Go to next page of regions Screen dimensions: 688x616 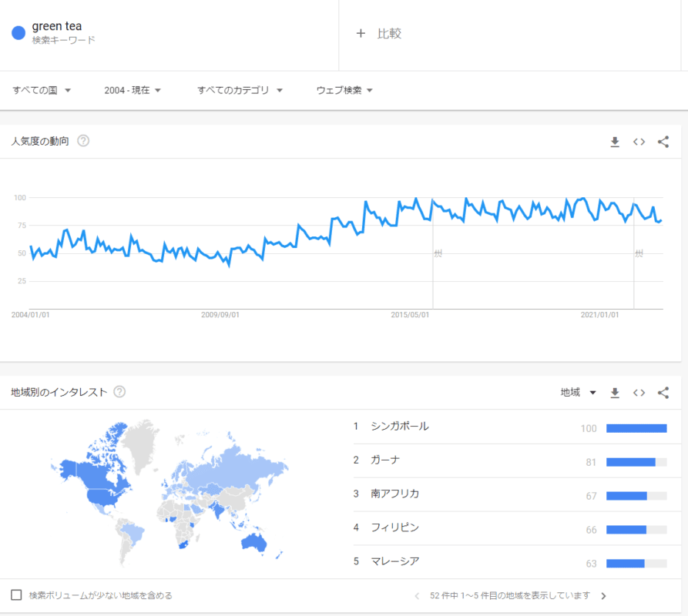pos(603,595)
